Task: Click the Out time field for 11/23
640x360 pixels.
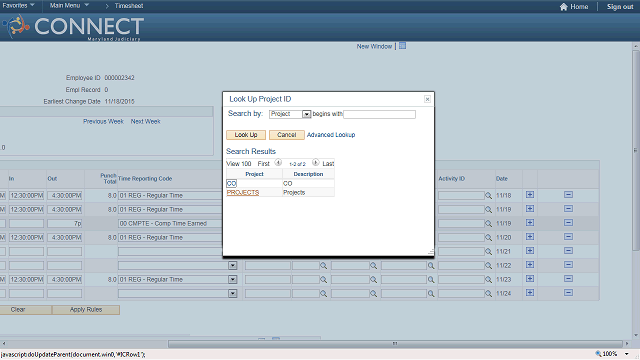Action: (x=64, y=280)
